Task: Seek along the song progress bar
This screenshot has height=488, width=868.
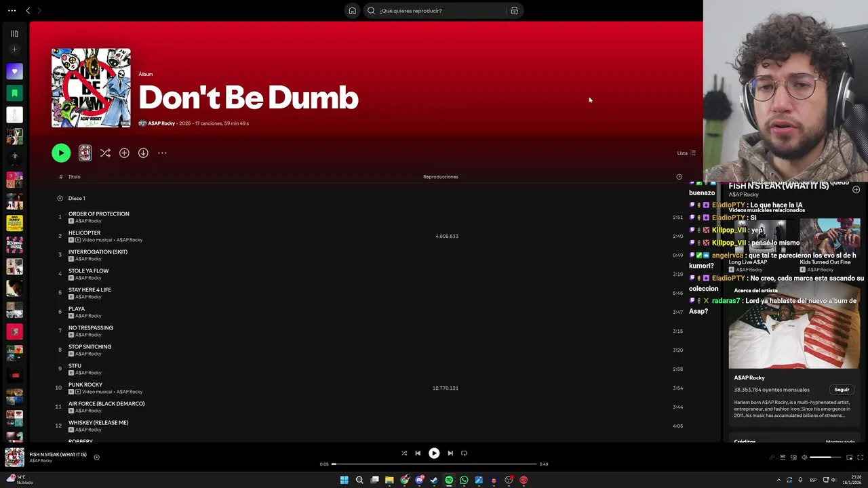Action: point(434,464)
